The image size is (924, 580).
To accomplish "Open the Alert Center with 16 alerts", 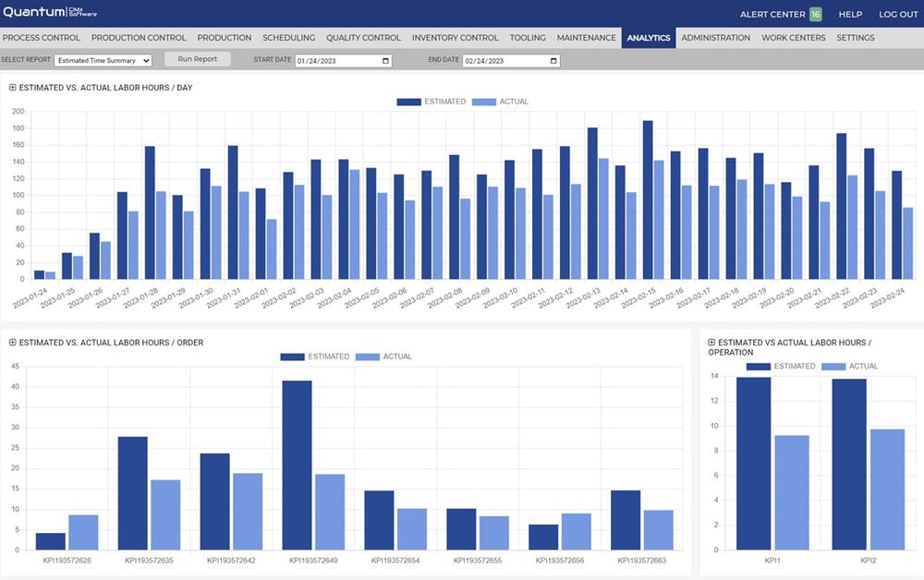I will point(782,14).
